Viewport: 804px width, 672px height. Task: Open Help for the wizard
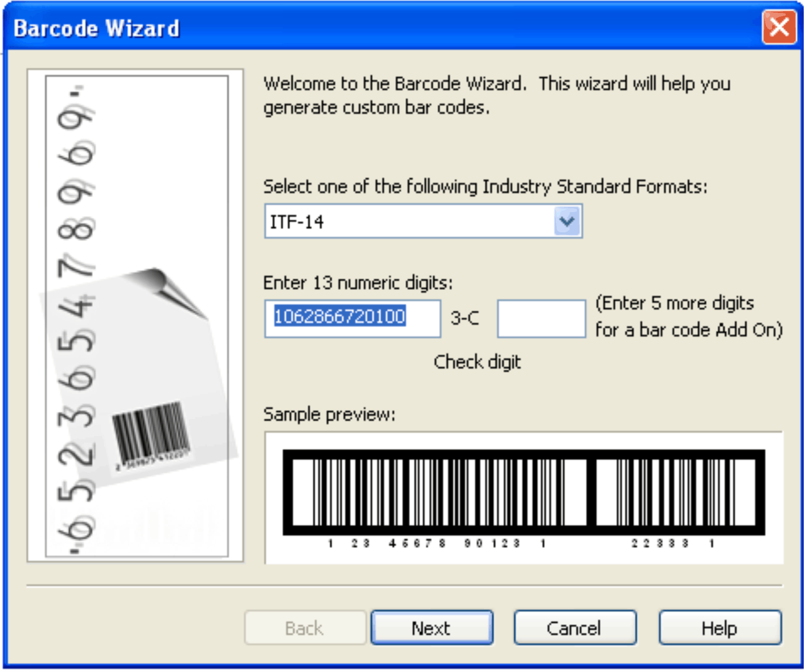720,627
